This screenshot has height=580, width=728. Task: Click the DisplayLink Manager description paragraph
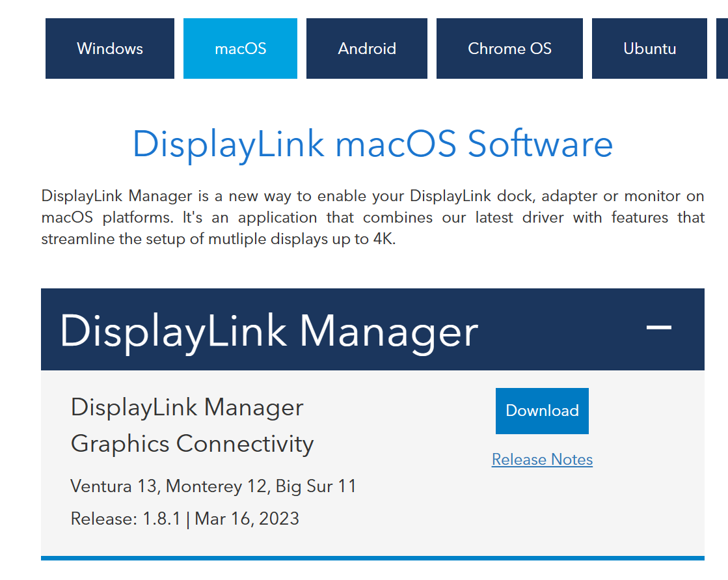click(373, 217)
